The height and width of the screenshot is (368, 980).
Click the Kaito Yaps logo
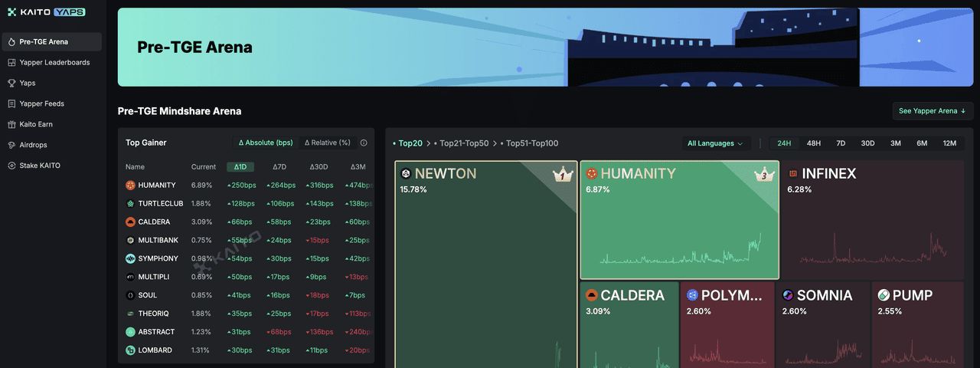[x=46, y=12]
